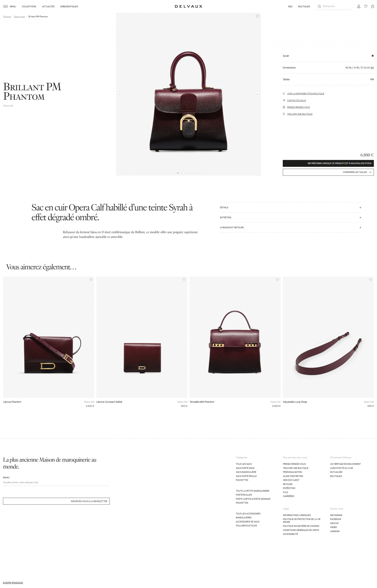This screenshot has height=588, width=377.
Task: Show previous product image with left arrow
Action: (120, 94)
